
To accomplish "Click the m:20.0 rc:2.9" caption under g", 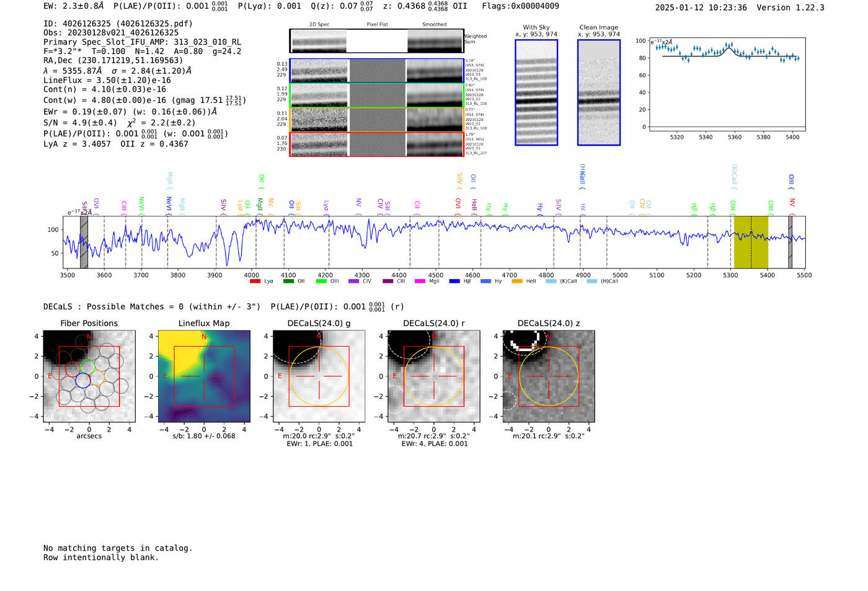I will pyautogui.click(x=319, y=436).
